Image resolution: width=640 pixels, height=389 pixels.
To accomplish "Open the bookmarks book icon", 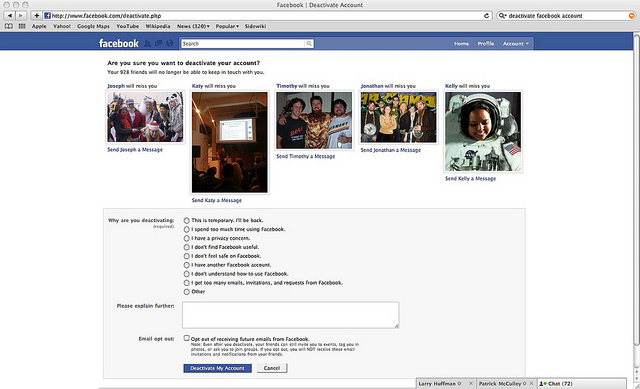I will pyautogui.click(x=9, y=26).
